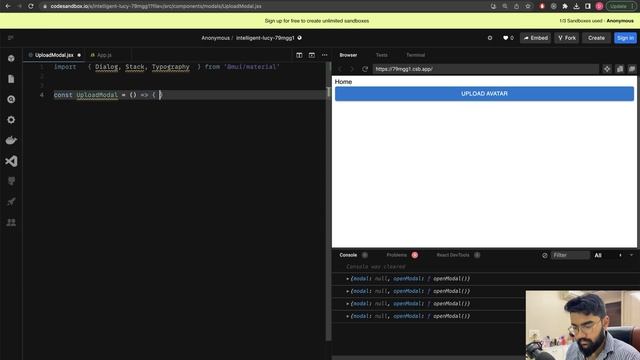The height and width of the screenshot is (360, 640).
Task: Go back in the preview browser
Action: tap(340, 69)
